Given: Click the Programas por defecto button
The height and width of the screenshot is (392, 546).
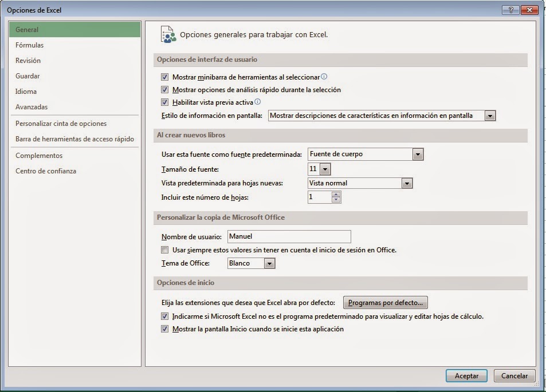Looking at the screenshot, I should (x=385, y=302).
